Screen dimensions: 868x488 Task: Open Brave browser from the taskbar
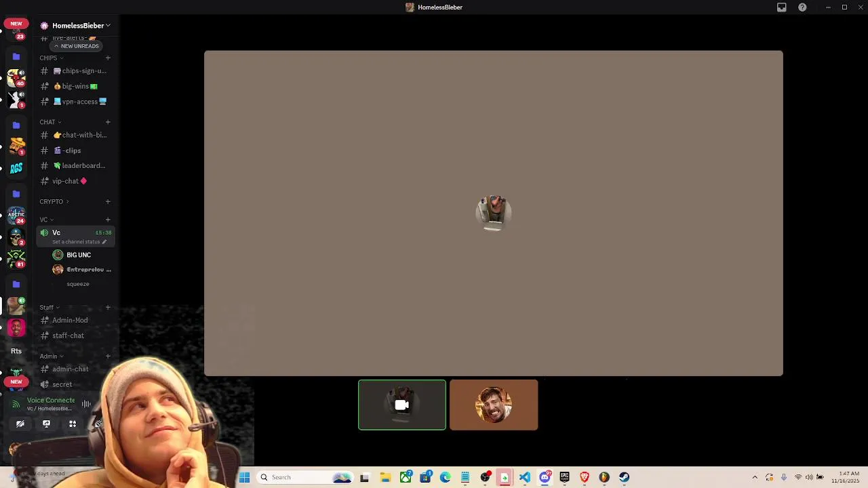tap(585, 477)
